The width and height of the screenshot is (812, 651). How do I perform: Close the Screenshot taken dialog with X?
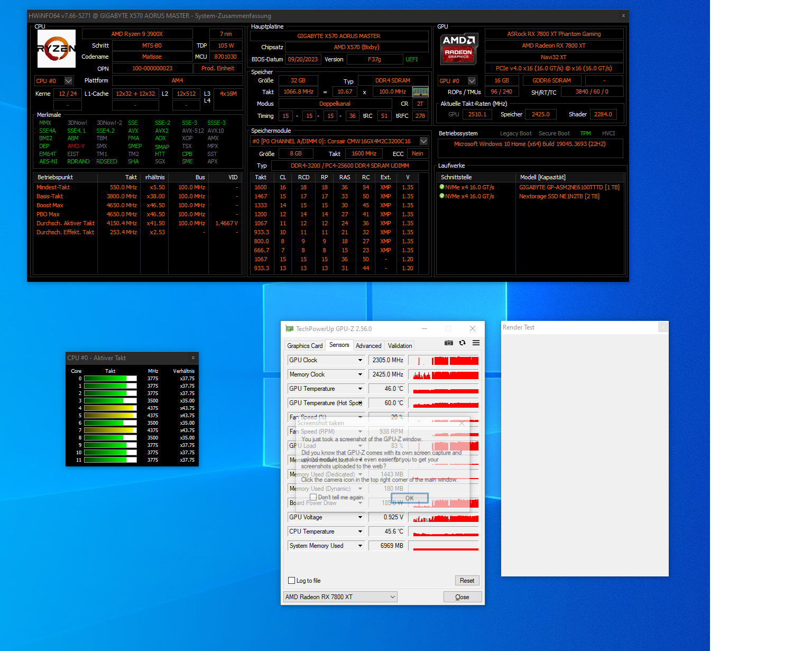click(x=462, y=423)
